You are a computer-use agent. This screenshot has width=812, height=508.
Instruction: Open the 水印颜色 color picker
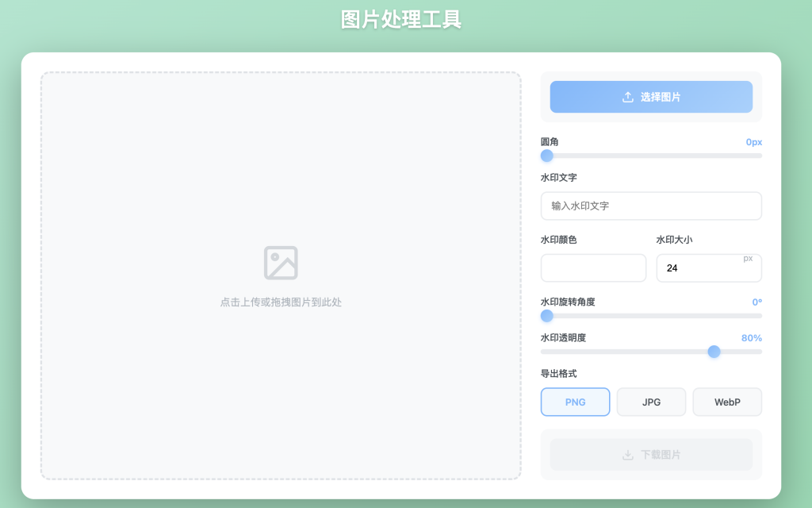(x=593, y=268)
